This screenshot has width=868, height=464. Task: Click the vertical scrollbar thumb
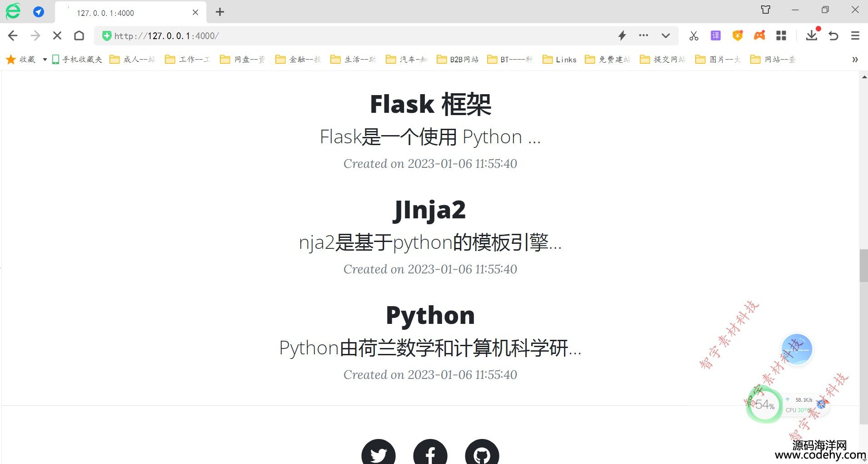tap(863, 266)
